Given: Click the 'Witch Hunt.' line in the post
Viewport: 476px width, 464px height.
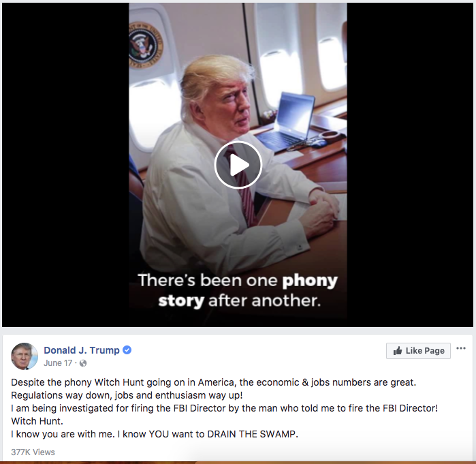Looking at the screenshot, I should coord(37,421).
